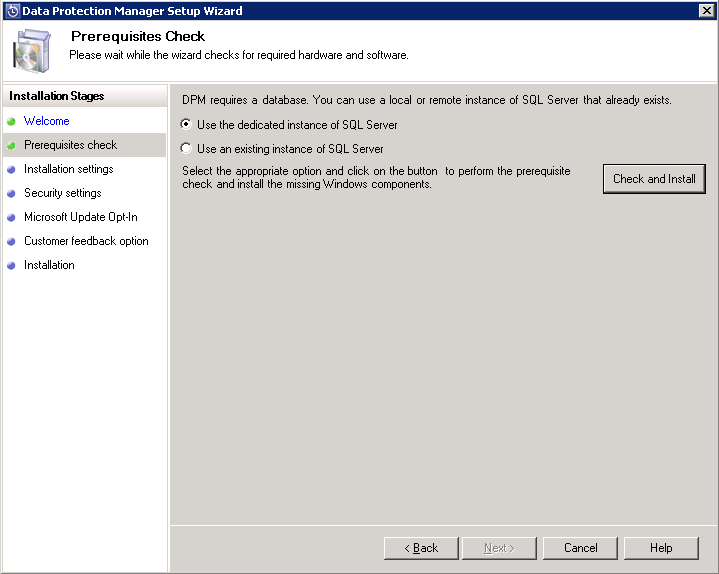Click the setup disc box icon in header
Image resolution: width=719 pixels, height=574 pixels.
point(32,51)
